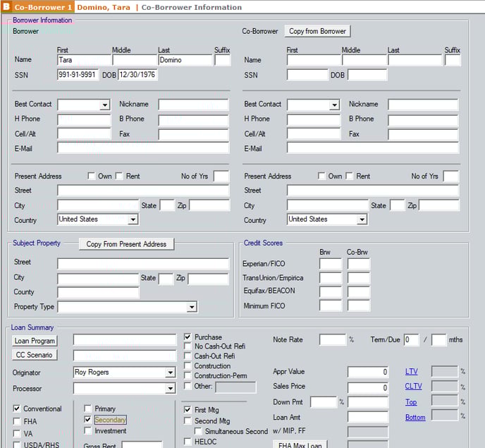Click Copy From Present Address button
The image size is (485, 448).
(126, 244)
